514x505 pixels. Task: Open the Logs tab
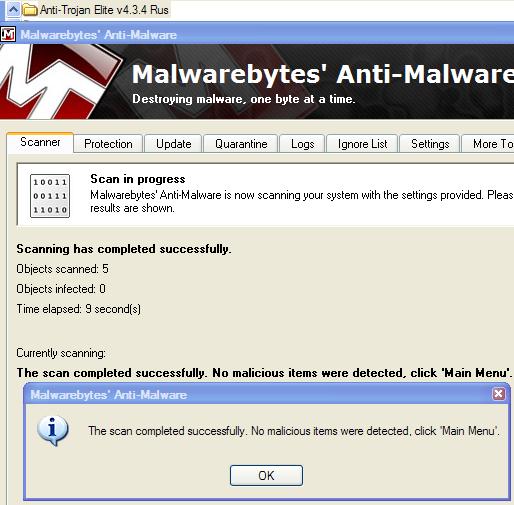(x=302, y=144)
